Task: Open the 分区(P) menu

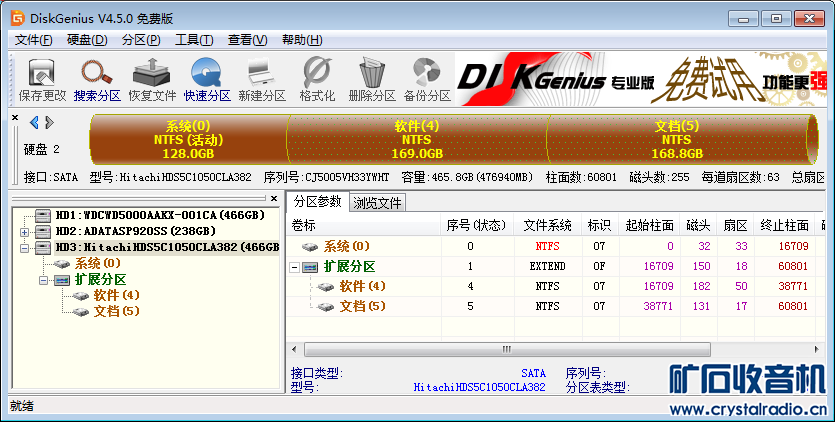Action: (x=141, y=40)
